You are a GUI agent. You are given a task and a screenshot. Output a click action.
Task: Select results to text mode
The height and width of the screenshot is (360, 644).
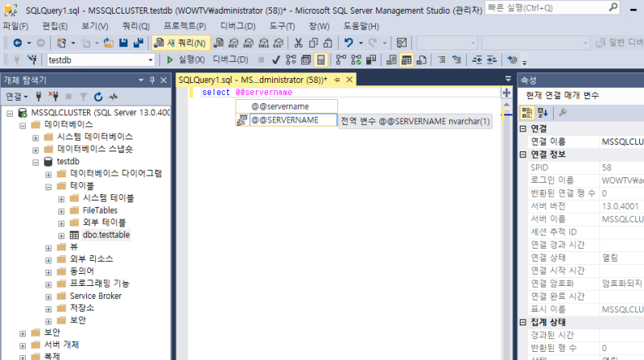(391, 60)
